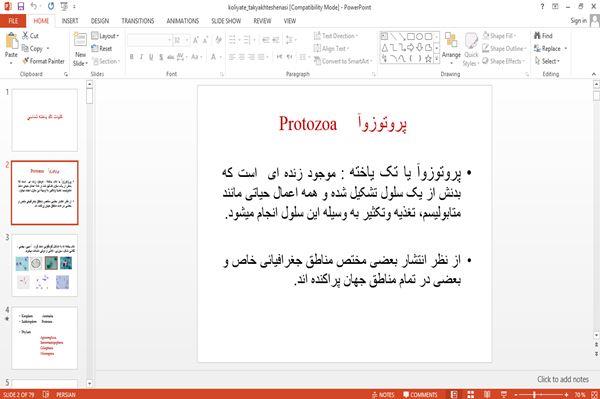Align text left in paragraph group
This screenshot has height=399, width=600.
(x=232, y=57)
